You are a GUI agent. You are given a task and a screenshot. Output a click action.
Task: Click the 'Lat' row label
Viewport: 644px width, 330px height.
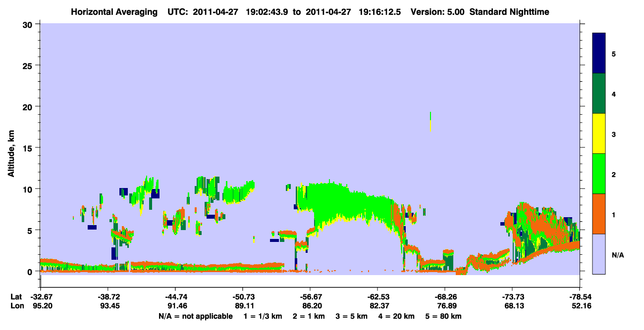click(16, 297)
